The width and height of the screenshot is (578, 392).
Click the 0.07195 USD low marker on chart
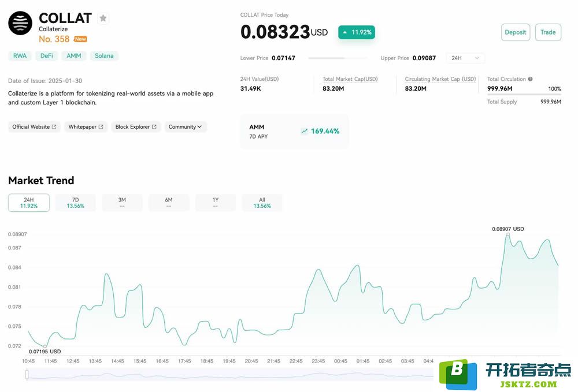45,346
